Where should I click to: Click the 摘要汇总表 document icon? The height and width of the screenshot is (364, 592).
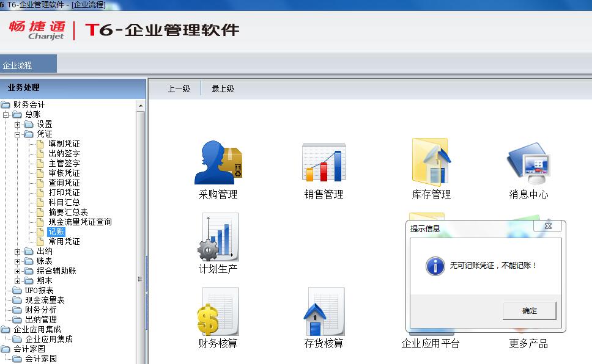(40, 213)
